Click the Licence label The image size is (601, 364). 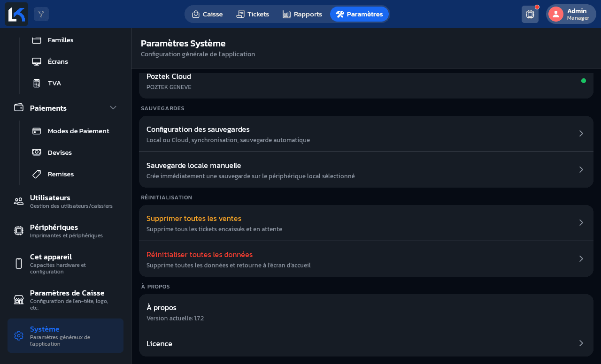coord(159,343)
